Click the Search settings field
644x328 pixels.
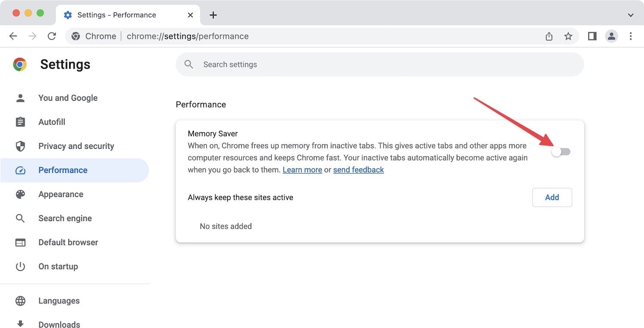(x=380, y=64)
